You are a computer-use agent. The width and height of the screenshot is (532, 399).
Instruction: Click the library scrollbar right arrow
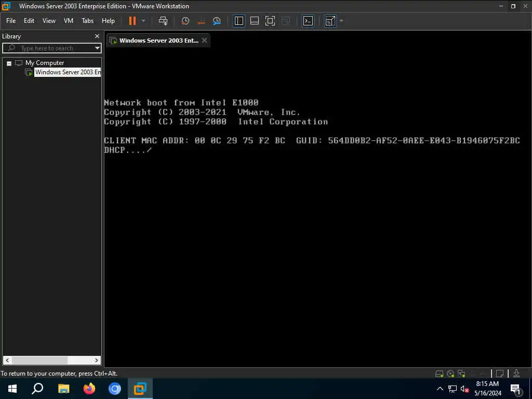pos(96,360)
